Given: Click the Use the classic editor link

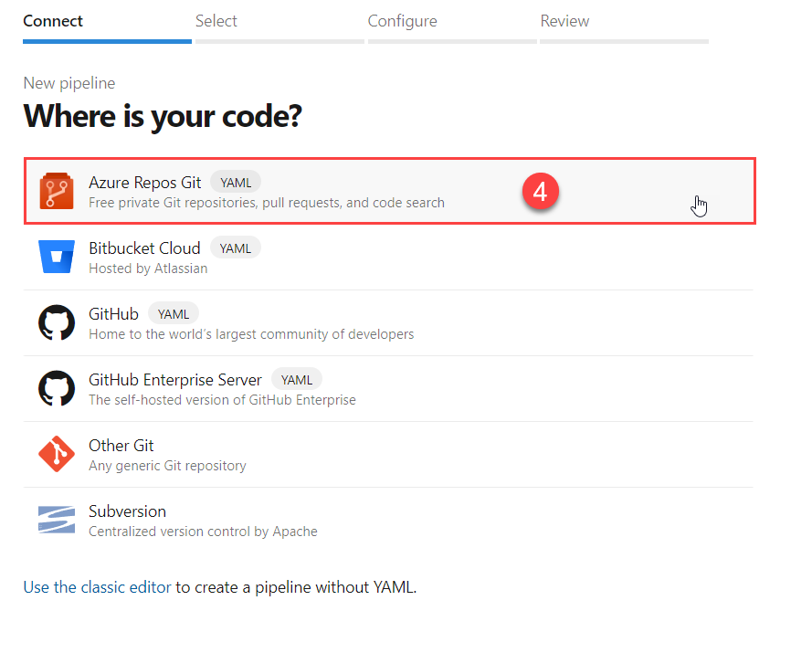Looking at the screenshot, I should [x=97, y=587].
